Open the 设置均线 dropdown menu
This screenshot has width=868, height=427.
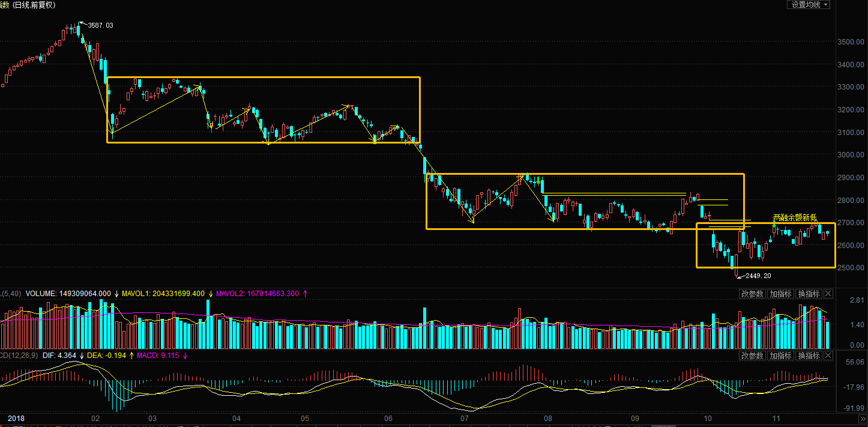pos(809,5)
